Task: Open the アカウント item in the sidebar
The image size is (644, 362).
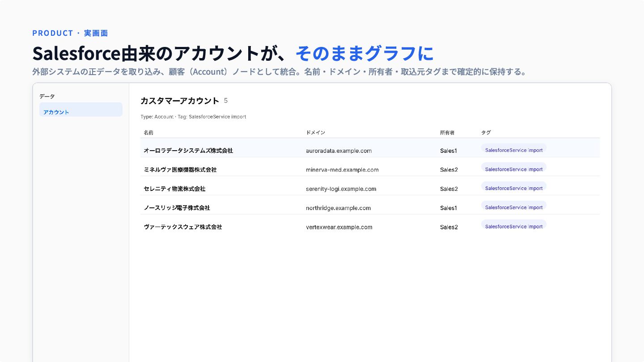Action: pos(81,109)
